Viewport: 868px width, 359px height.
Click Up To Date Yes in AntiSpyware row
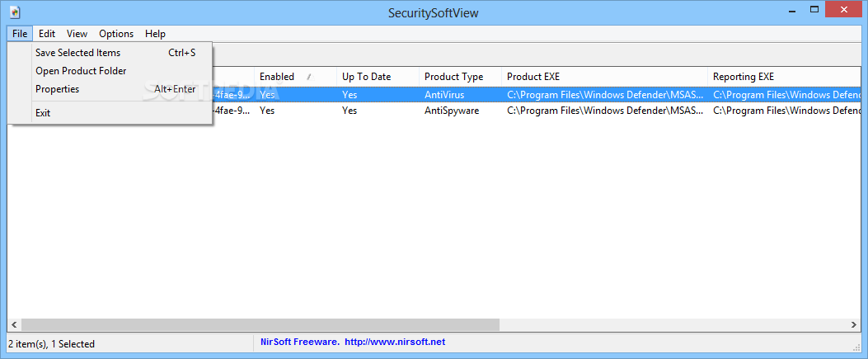350,111
